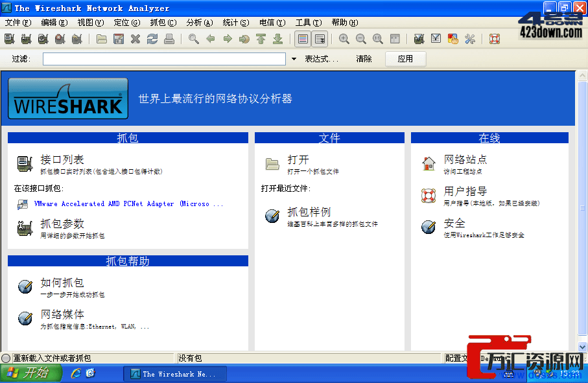Click the capture options toolbar icon
Viewport: 588px width, 383px height.
tap(26, 39)
